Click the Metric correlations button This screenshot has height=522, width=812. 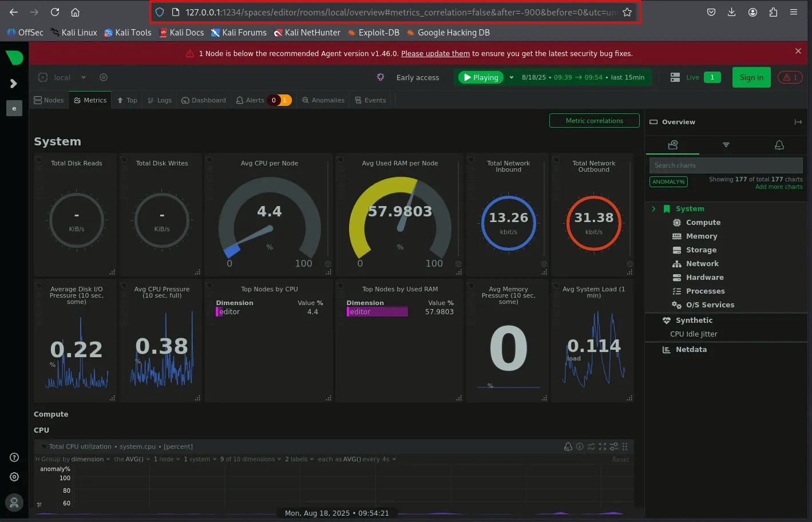[x=595, y=121]
